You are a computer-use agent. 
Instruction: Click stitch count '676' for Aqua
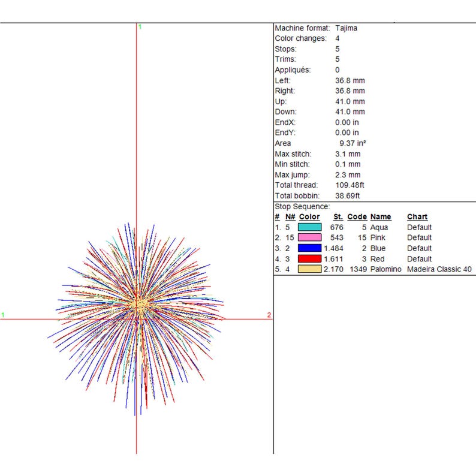(337, 227)
